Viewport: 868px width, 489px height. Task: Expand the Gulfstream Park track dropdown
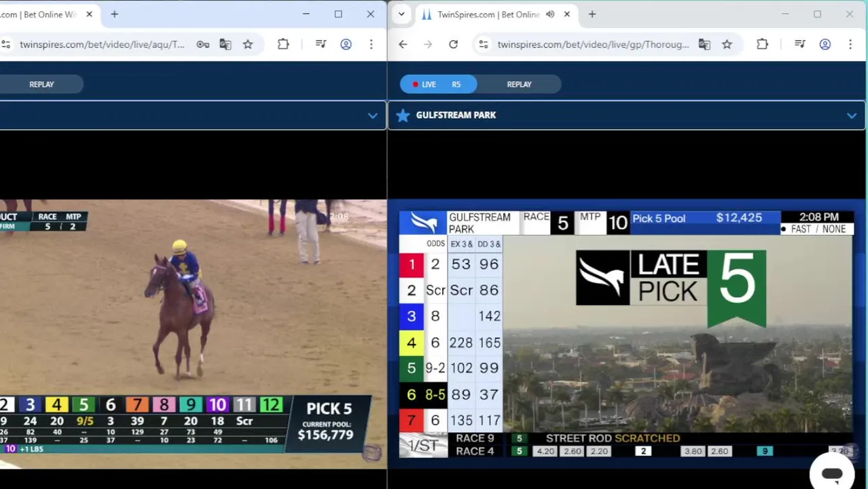852,115
